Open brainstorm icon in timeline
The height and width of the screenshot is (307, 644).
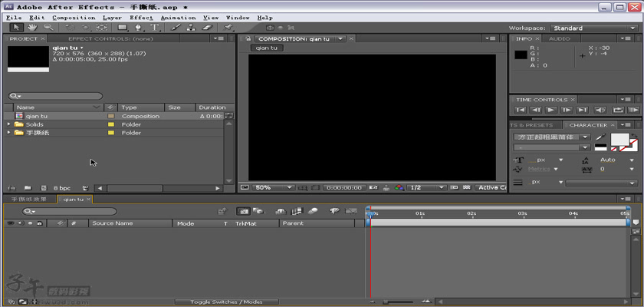click(x=334, y=211)
